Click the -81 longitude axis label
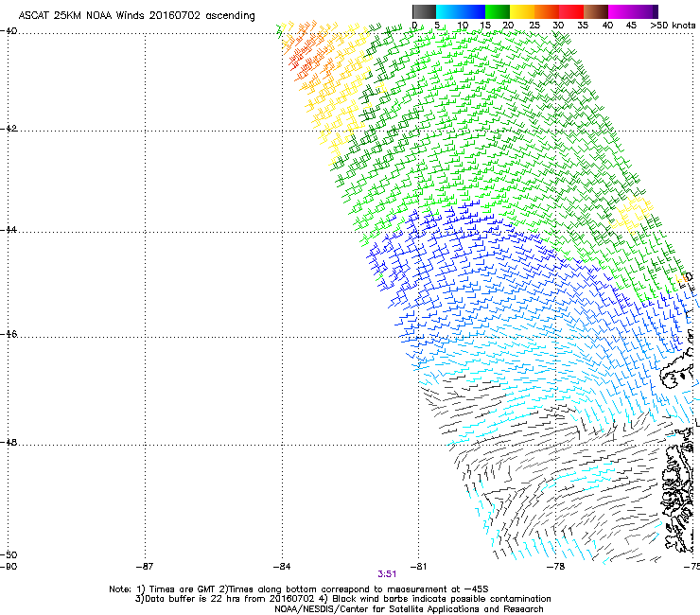The width and height of the screenshot is (700, 615). (418, 567)
